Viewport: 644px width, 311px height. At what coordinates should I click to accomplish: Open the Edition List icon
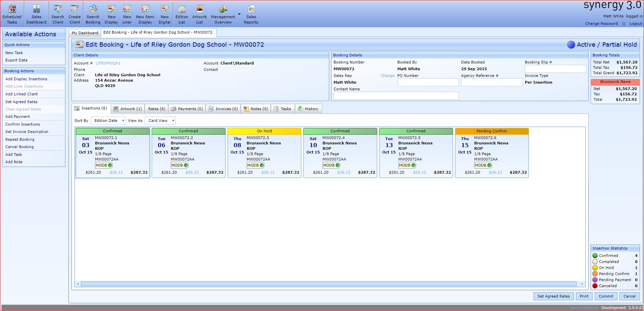pos(182,9)
